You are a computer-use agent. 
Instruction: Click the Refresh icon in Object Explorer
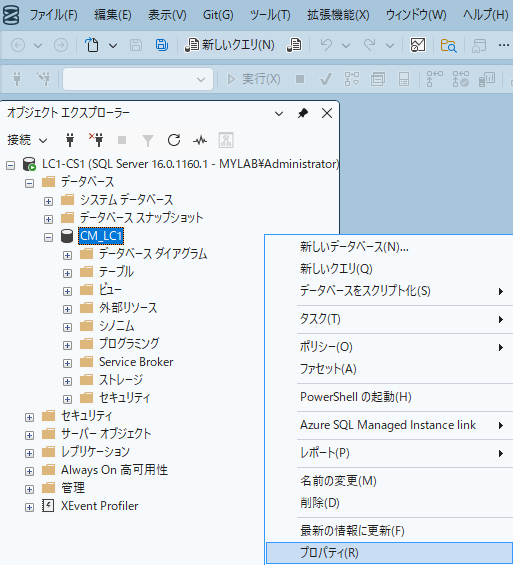pos(174,140)
